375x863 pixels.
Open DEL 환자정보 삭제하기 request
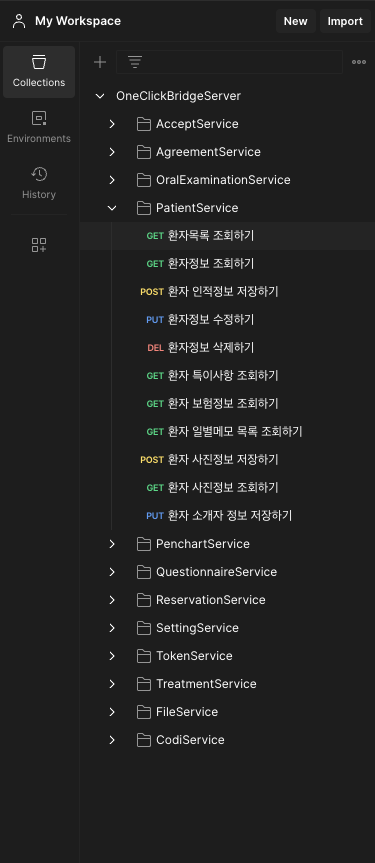227,348
